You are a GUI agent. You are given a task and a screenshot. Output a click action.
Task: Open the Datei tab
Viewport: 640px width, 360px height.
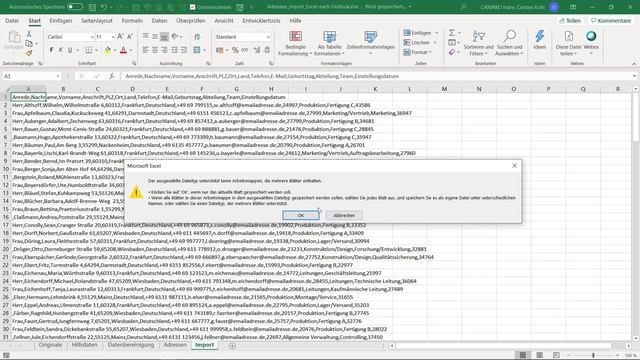(12, 20)
